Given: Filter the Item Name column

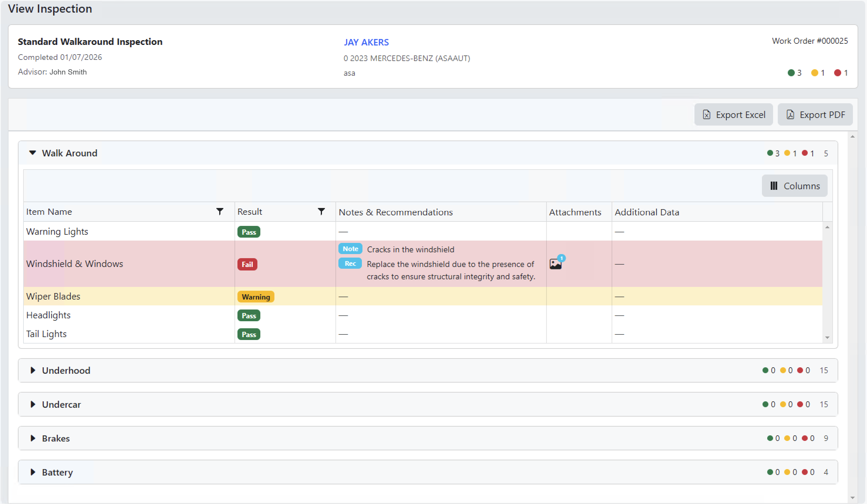Looking at the screenshot, I should pos(220,212).
